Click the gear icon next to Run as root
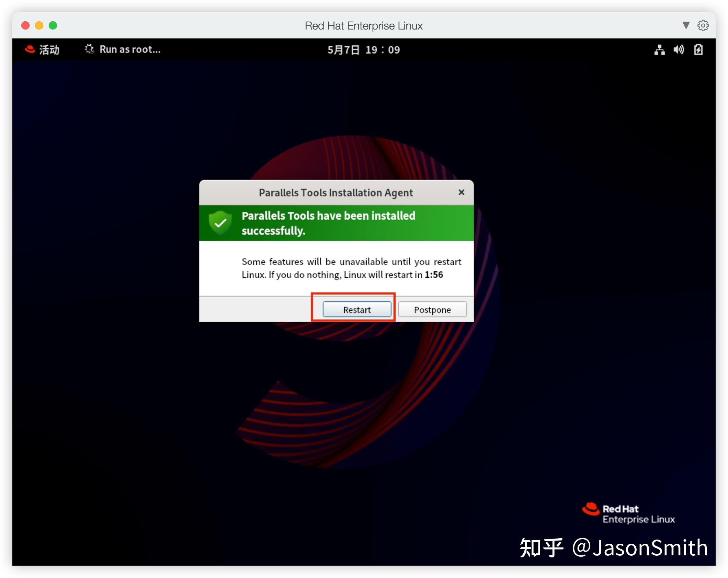This screenshot has width=728, height=578. point(89,49)
